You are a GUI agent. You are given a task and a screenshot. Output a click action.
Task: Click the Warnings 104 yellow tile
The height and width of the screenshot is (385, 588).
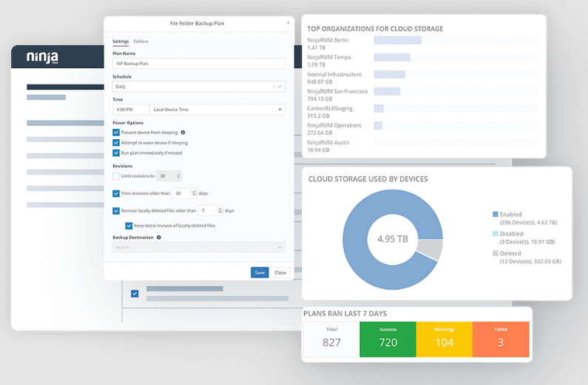(445, 339)
